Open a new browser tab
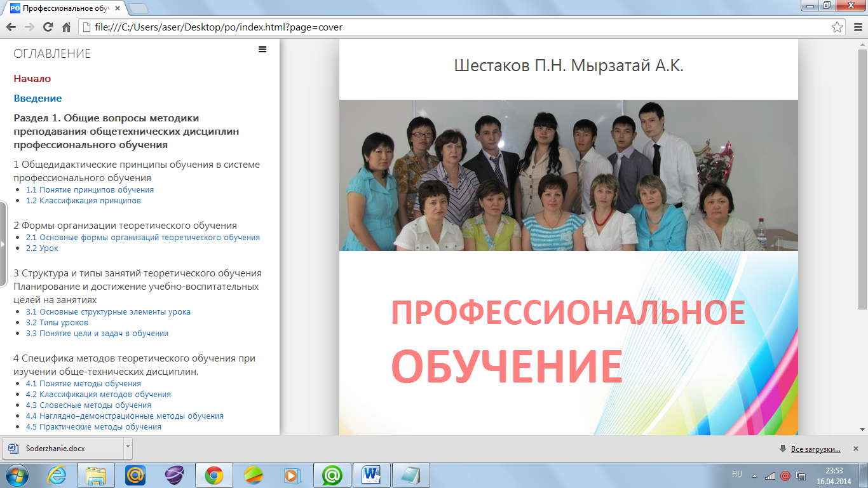Viewport: 868px width, 488px height. pyautogui.click(x=139, y=8)
